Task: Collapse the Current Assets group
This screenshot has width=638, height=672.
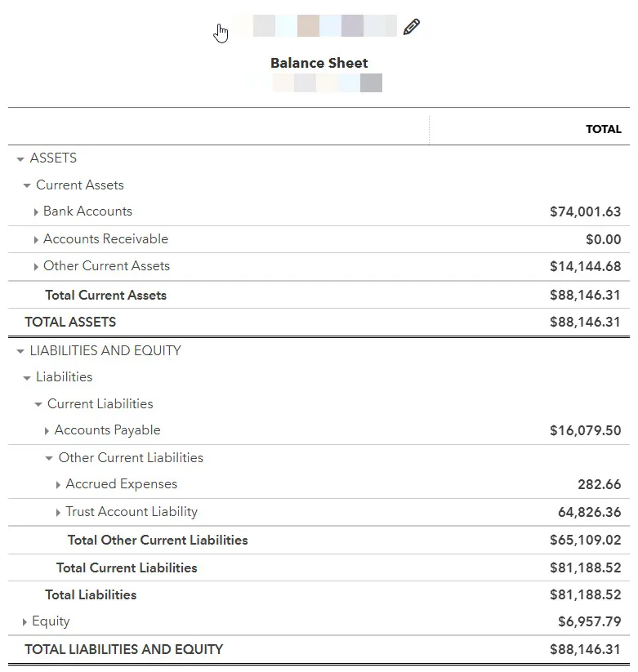Action: (x=27, y=186)
